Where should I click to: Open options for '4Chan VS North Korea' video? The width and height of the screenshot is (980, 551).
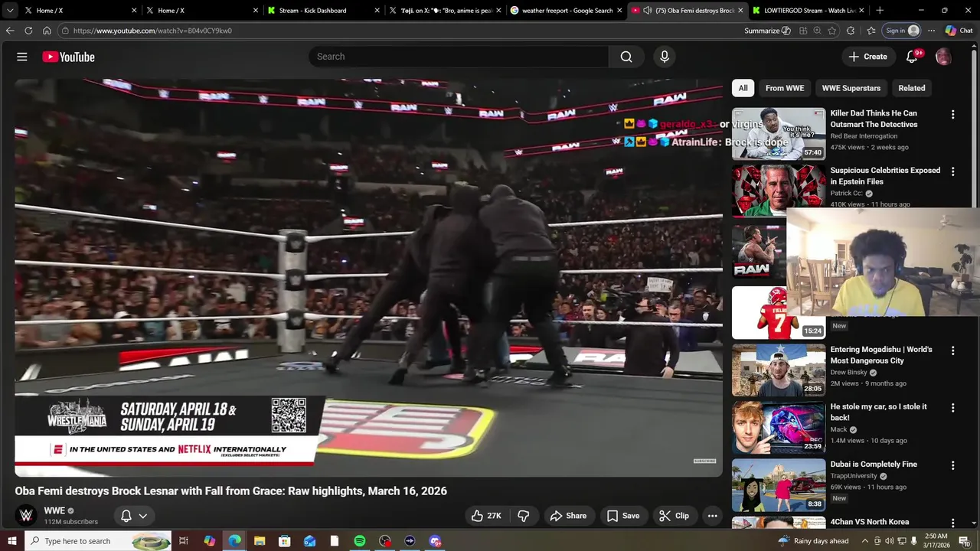[952, 523]
